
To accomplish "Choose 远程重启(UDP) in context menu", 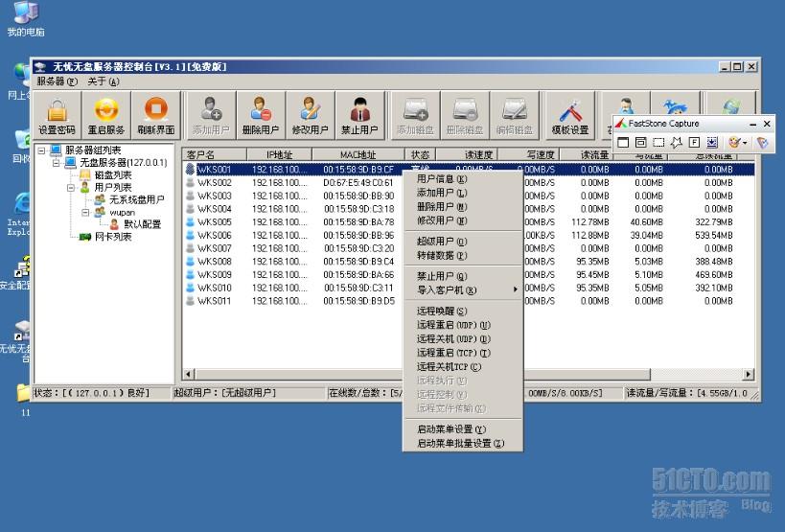I will tap(463, 325).
